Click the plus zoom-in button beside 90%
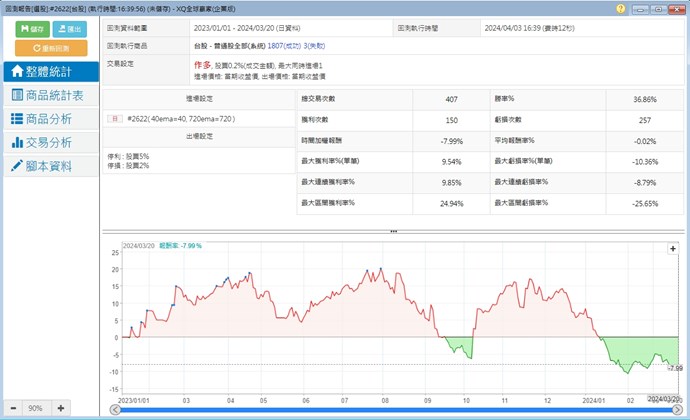Screen dimensions: 690x420 pos(60,408)
